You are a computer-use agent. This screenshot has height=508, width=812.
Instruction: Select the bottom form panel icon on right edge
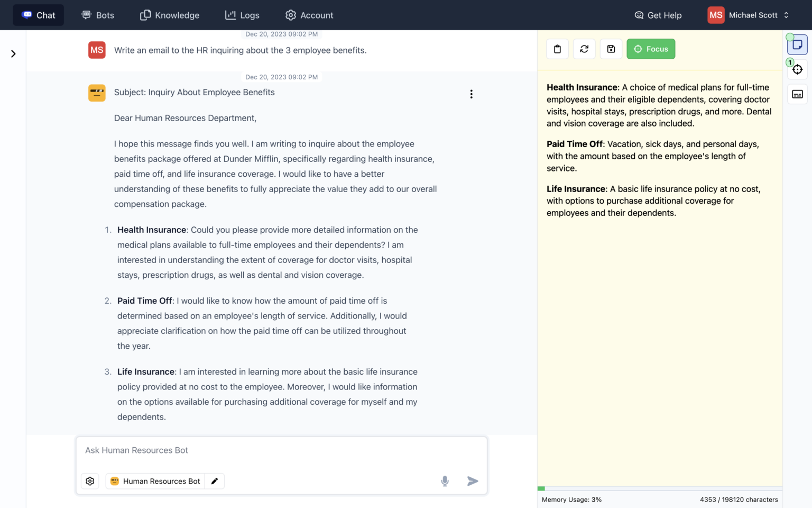tap(797, 94)
